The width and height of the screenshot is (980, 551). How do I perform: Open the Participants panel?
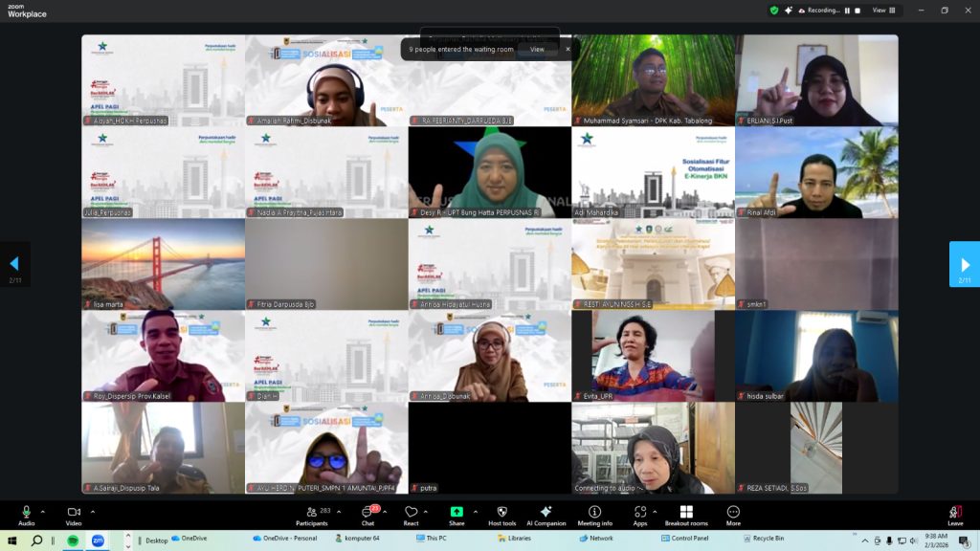pos(311,514)
